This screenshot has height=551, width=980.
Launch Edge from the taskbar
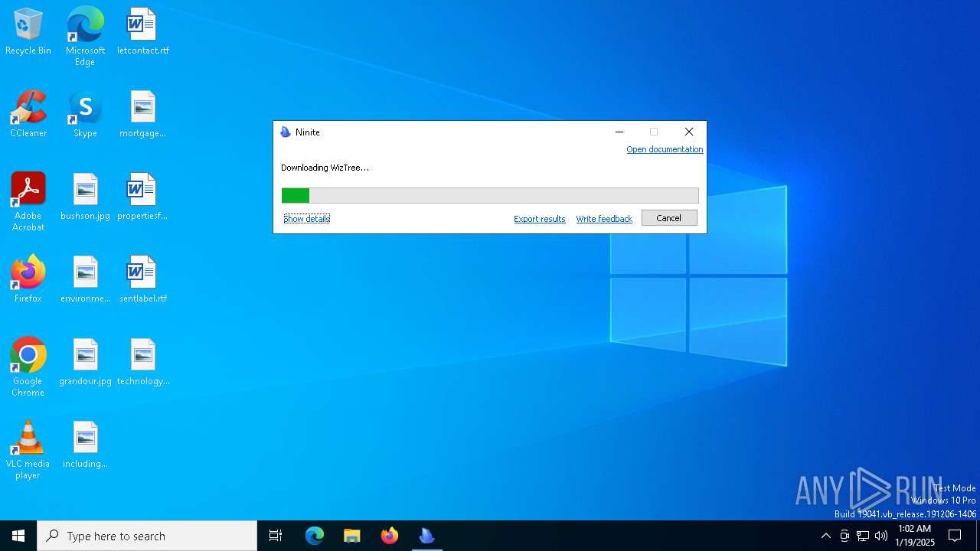[315, 536]
